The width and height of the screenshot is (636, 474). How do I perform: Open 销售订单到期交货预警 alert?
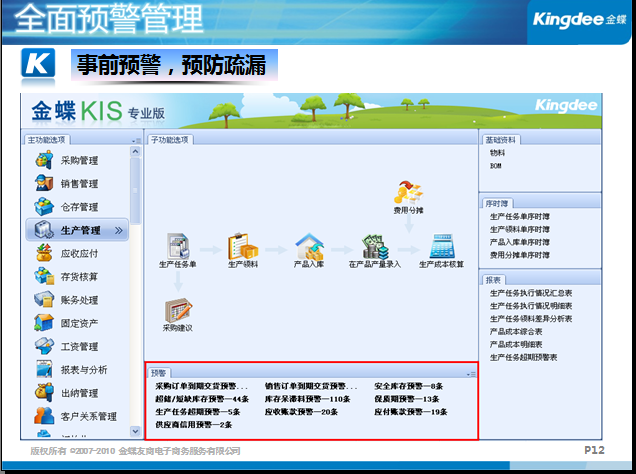[311, 386]
